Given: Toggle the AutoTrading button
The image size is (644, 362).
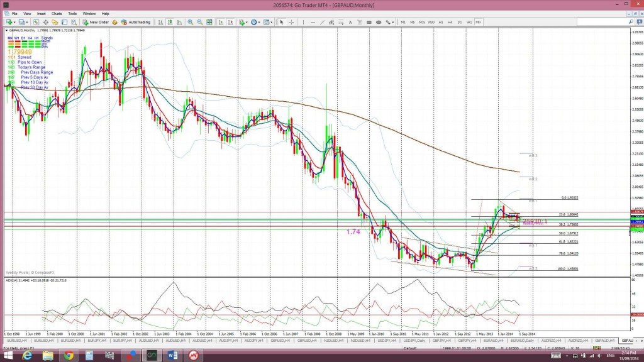Looking at the screenshot, I should click(136, 22).
